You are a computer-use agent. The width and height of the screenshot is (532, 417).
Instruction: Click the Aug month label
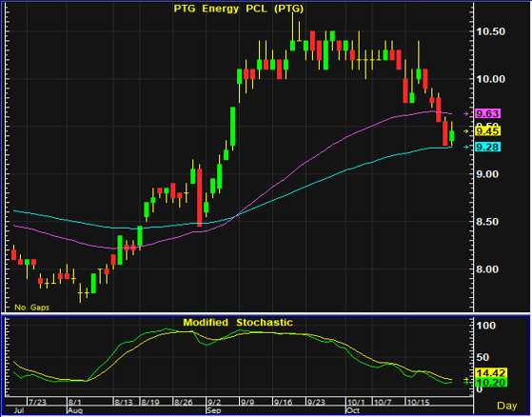(x=74, y=411)
